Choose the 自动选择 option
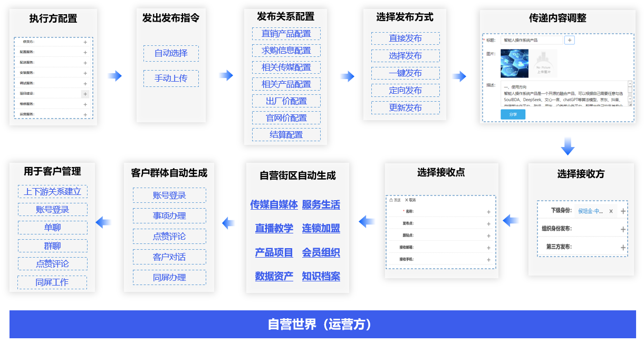This screenshot has height=343, width=644. click(171, 53)
